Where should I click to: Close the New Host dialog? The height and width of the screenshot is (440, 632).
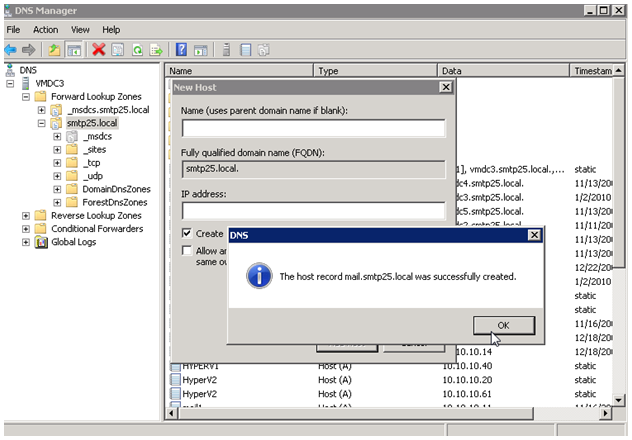click(x=446, y=87)
